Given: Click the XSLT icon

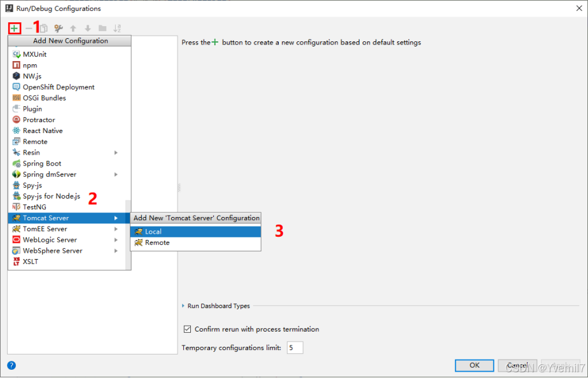Looking at the screenshot, I should click(x=16, y=262).
